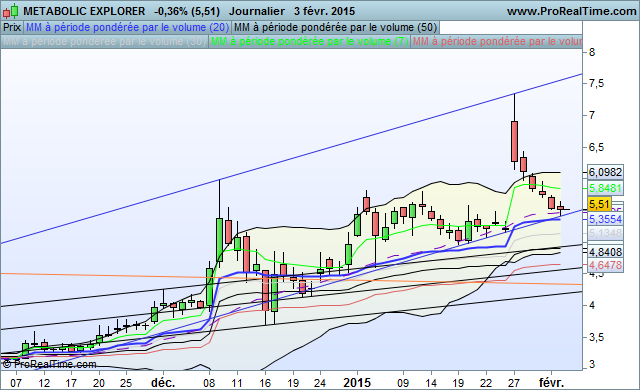Select the Prix indicator label

click(12, 28)
